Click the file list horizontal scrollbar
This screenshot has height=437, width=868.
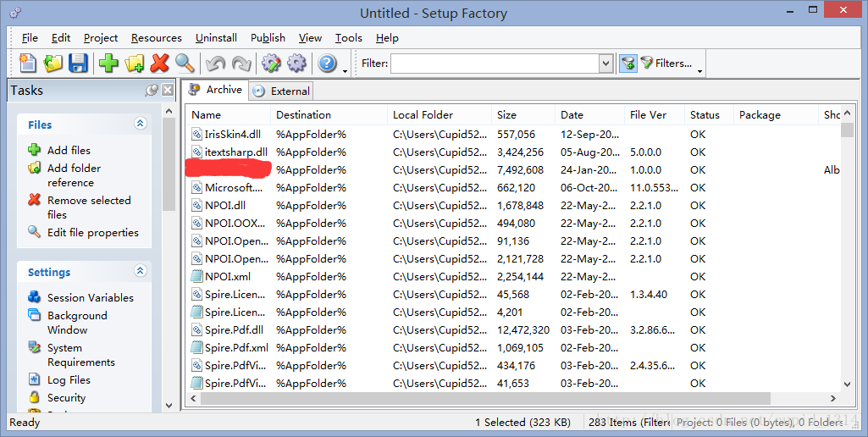[x=485, y=398]
